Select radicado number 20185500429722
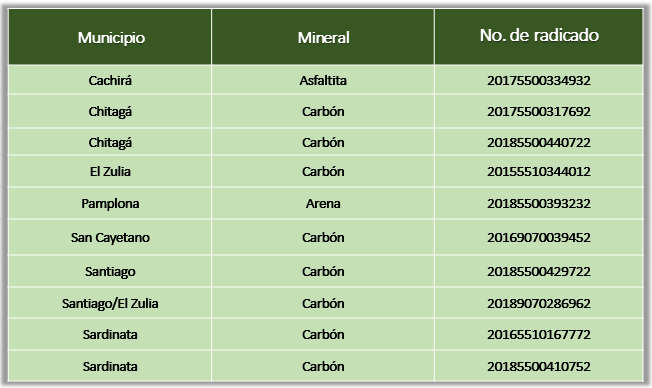Screen dimensions: 652x388 pos(539,271)
